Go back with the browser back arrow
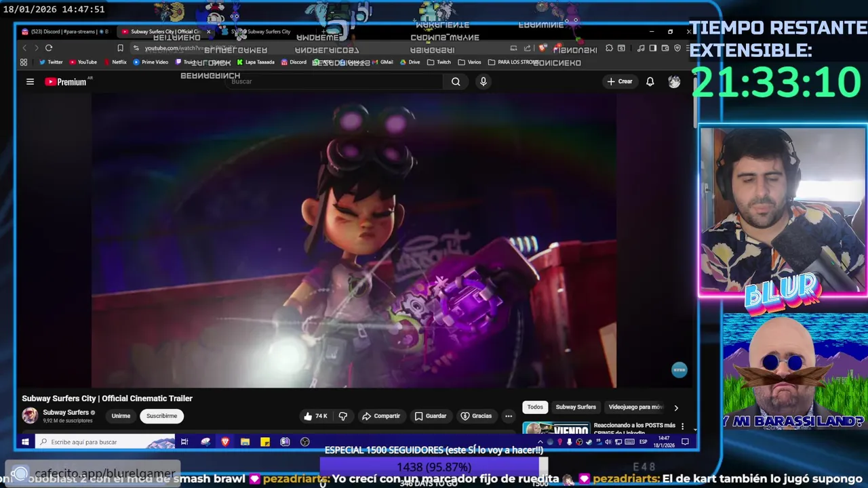 24,48
